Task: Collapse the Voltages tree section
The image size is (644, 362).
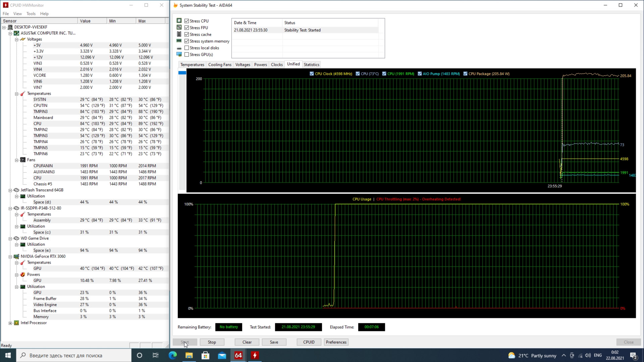Action: [16, 40]
